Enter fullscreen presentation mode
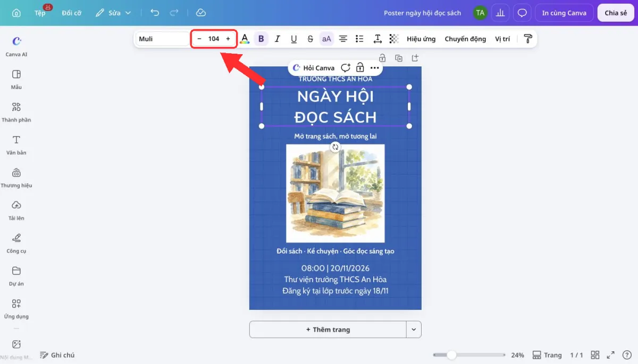Screen dimensions: 638x364 pos(611,355)
